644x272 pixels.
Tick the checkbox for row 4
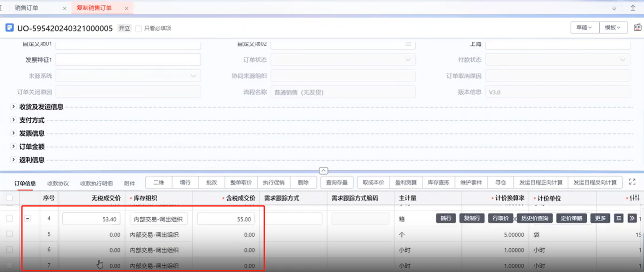tap(9, 218)
